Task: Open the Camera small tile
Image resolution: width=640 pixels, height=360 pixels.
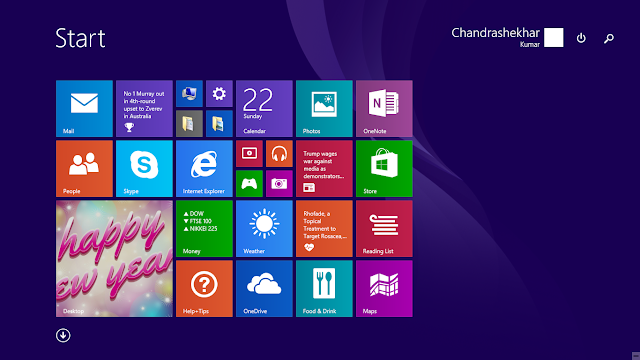Action: (x=279, y=184)
